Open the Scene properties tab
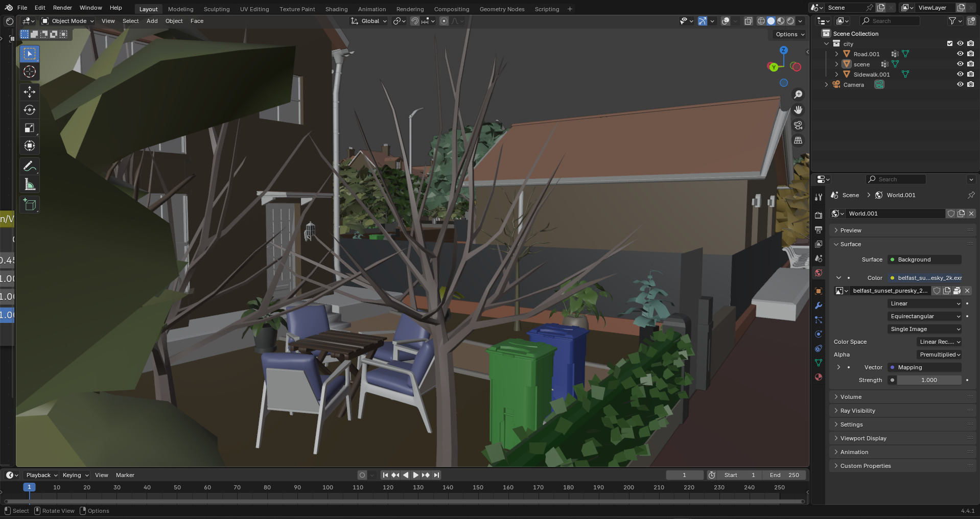 pos(819,258)
